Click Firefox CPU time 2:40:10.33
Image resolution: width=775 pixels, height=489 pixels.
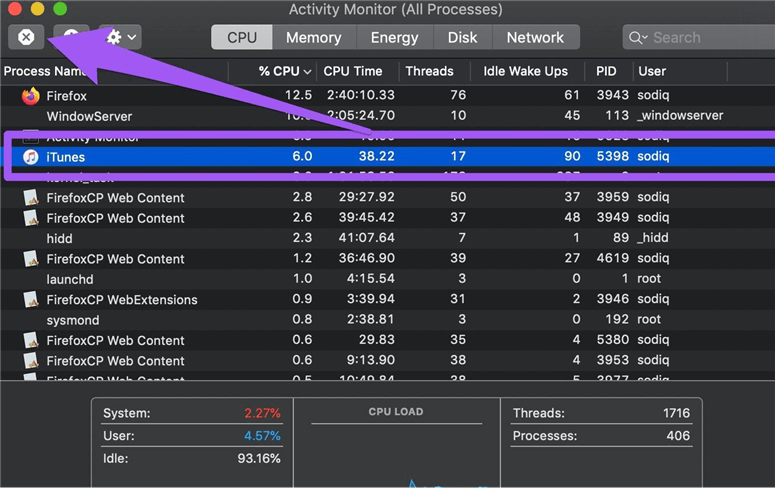pyautogui.click(x=360, y=95)
